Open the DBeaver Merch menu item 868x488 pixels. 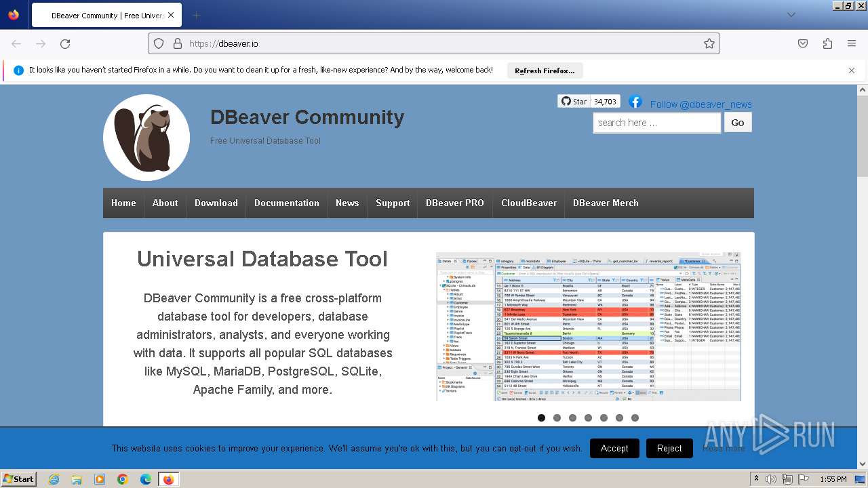(x=606, y=203)
